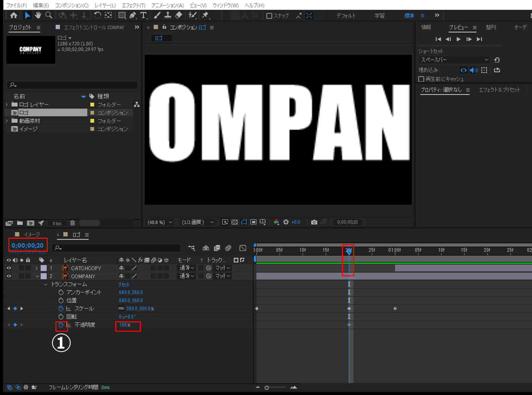The height and width of the screenshot is (395, 532).
Task: Take a snapshot with camera icon
Action: [314, 222]
